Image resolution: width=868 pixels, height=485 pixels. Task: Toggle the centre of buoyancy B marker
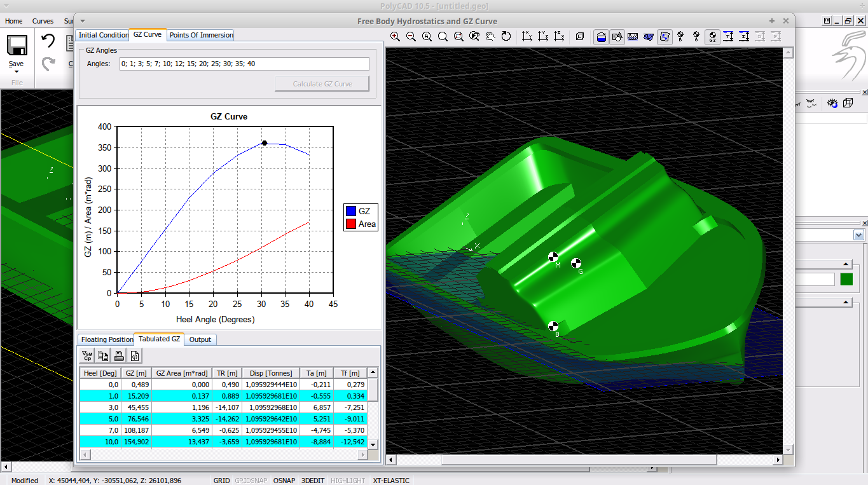click(680, 37)
